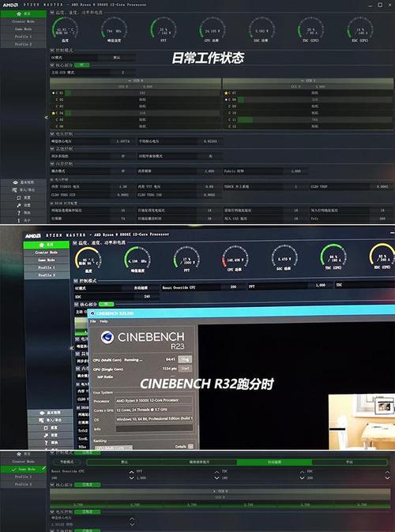This screenshot has height=532, width=395.
Task: Open Profile 2 in top Ryzen Master sidebar
Action: click(23, 44)
